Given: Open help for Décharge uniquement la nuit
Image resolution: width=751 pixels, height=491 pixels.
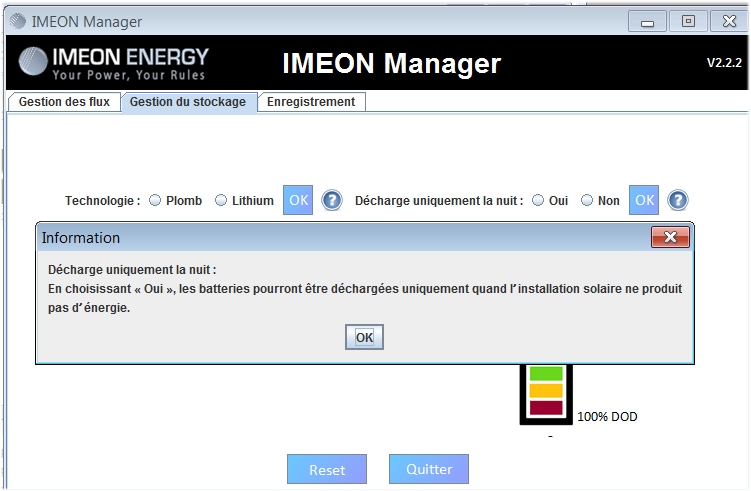Looking at the screenshot, I should (678, 200).
